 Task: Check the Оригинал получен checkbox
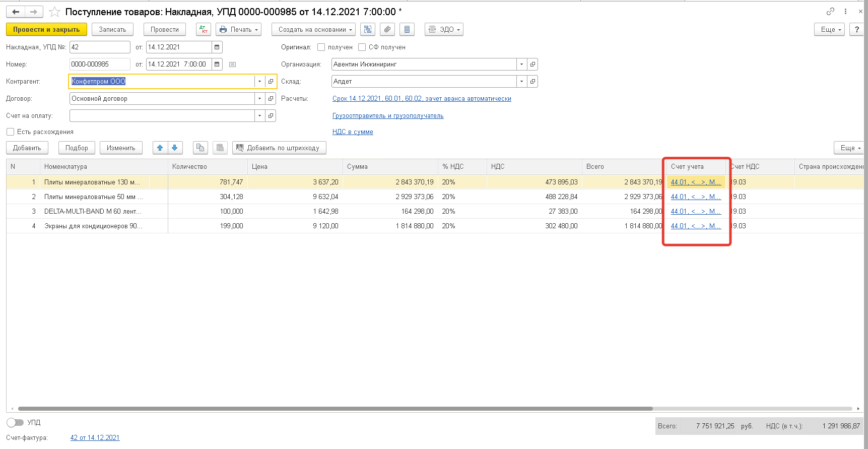point(321,47)
